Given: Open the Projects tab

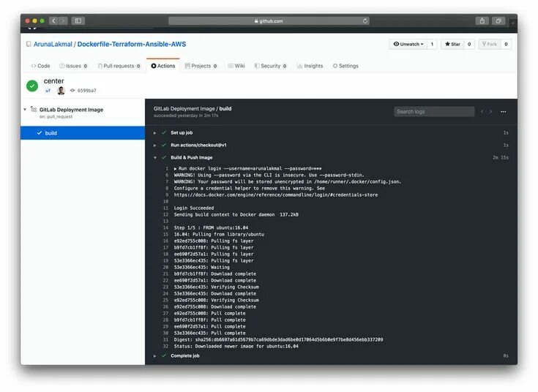Looking at the screenshot, I should click(201, 66).
